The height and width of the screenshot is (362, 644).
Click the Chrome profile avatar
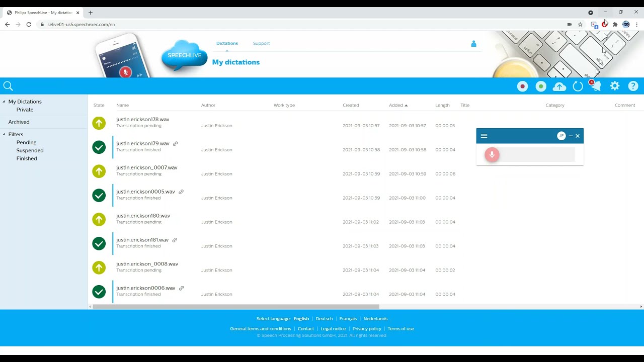coord(626,24)
